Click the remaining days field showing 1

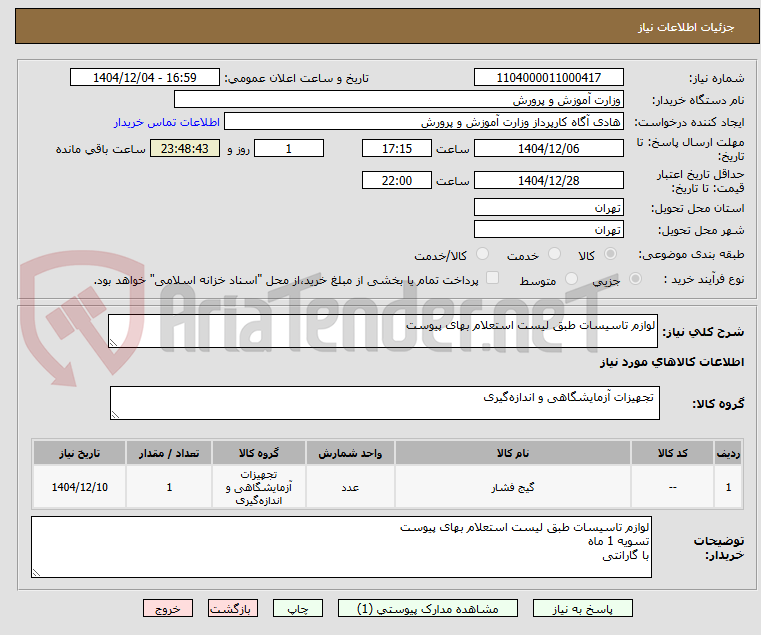point(289,149)
